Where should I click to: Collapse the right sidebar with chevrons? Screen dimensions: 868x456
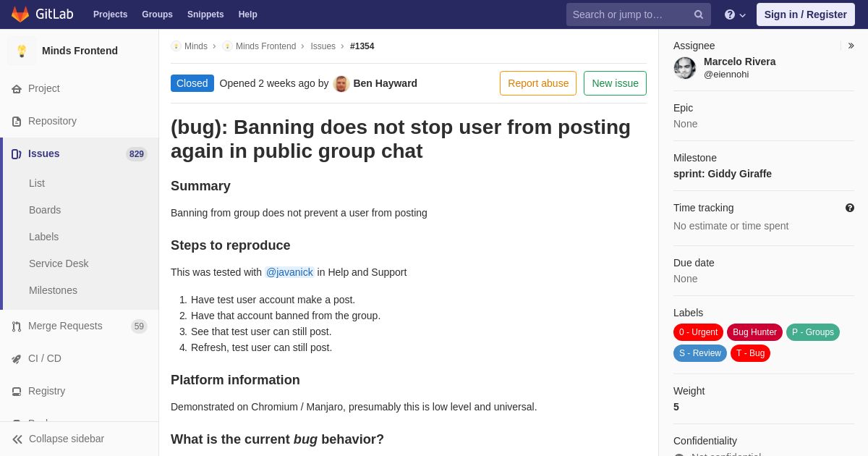851,46
